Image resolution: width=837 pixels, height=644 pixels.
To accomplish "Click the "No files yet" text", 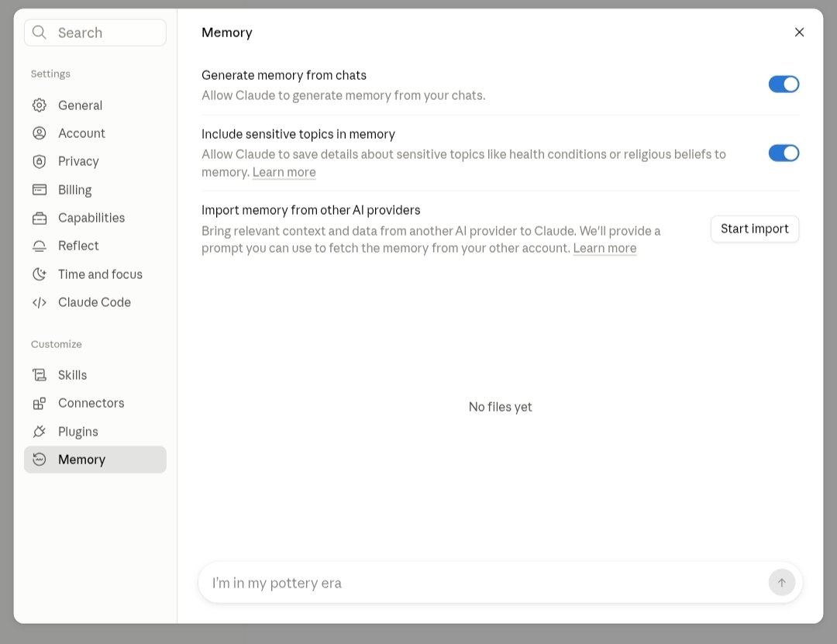I will pos(500,407).
